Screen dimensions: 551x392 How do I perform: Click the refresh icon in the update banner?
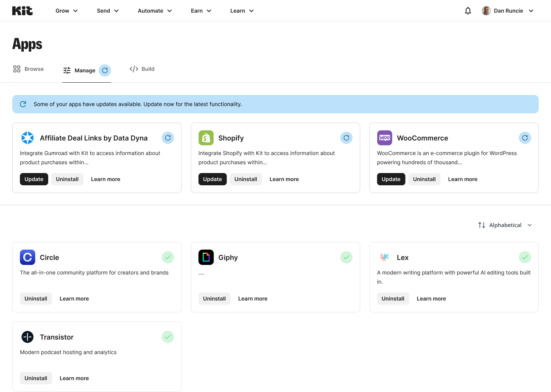(23, 104)
